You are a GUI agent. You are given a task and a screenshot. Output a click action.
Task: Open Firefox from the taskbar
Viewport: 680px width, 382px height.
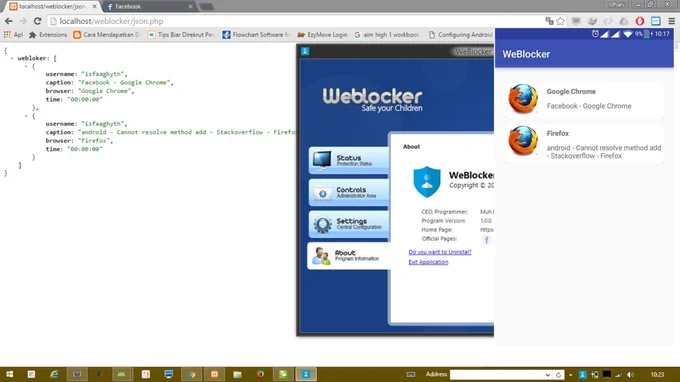(260, 374)
